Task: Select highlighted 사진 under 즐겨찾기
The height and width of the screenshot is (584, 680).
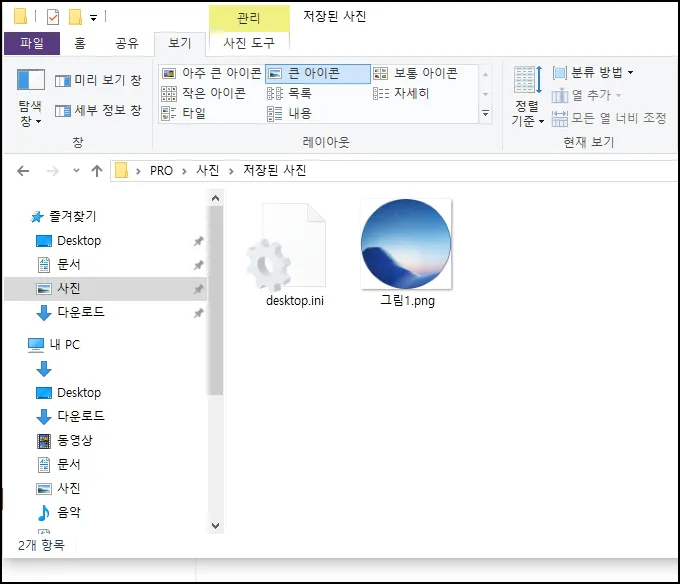Action: coord(105,289)
